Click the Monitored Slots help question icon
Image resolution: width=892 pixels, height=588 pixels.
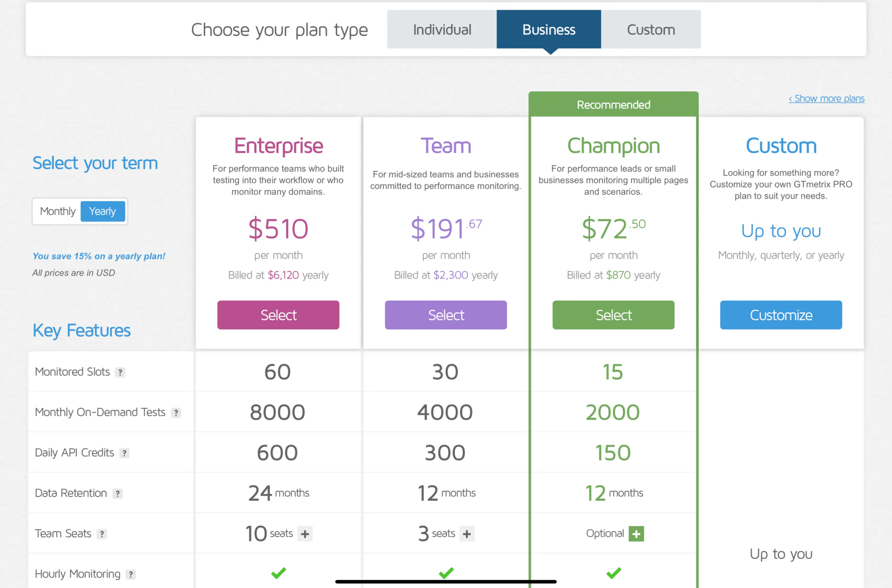tap(120, 372)
